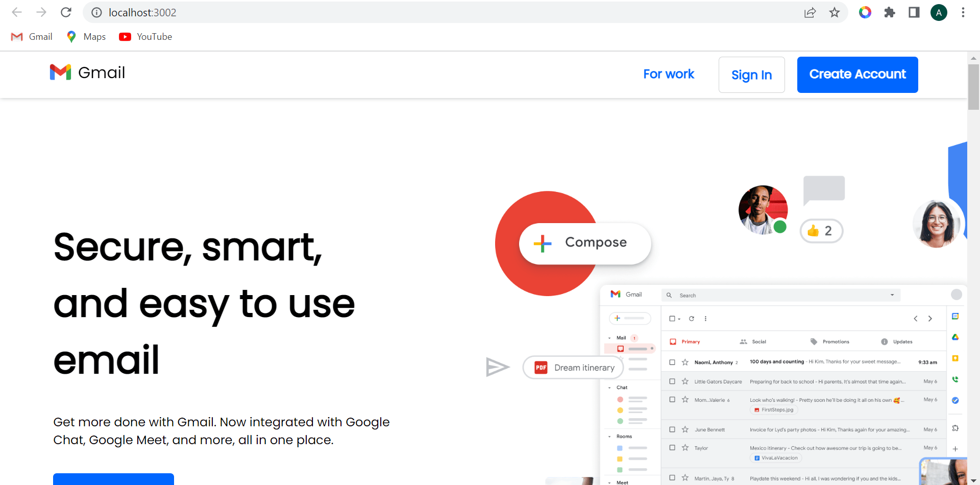This screenshot has width=980, height=485.
Task: Click the page scrollbar up arrow
Action: point(973,58)
